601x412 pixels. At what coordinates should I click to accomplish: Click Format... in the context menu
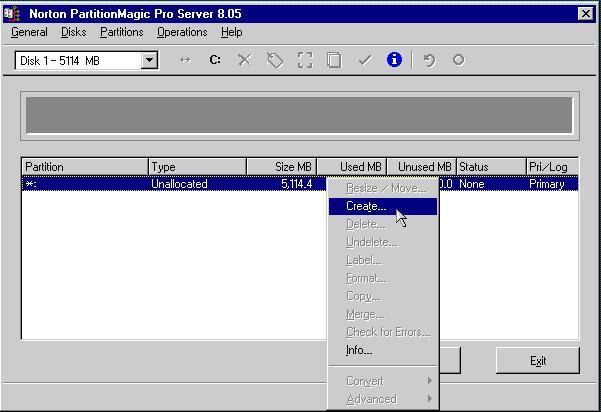tap(383, 278)
